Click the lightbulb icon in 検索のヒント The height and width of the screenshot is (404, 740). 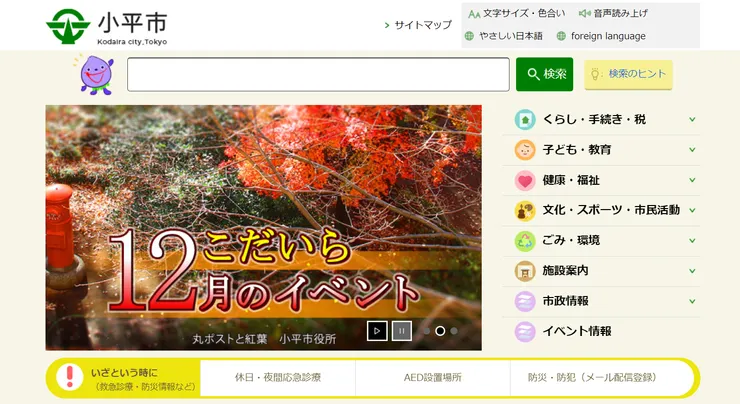point(596,74)
